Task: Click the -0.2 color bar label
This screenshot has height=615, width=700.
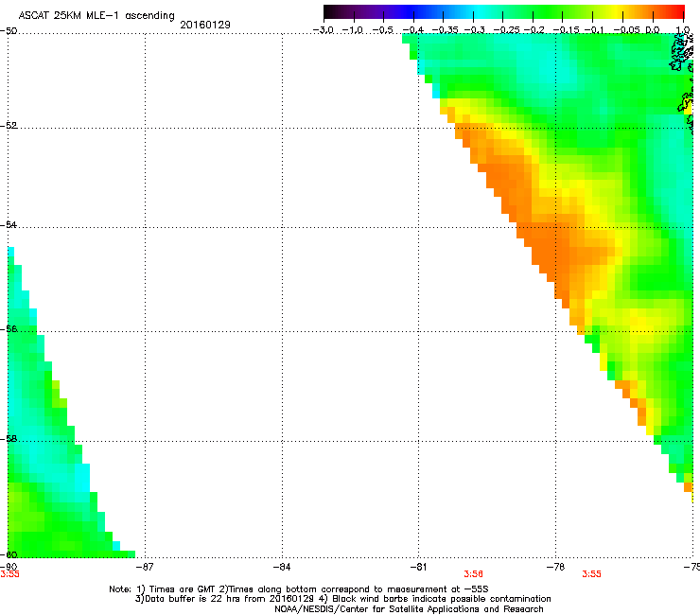Action: [x=534, y=30]
